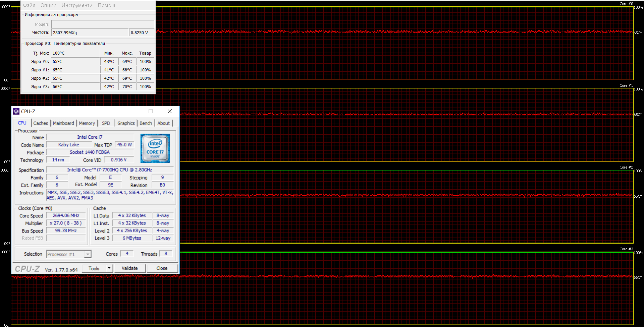Open the SPD tab
Screen dimensions: 644x327
[x=106, y=123]
